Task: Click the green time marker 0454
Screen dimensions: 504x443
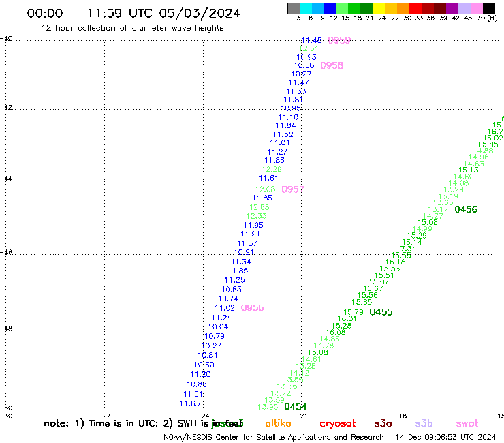Action: [296, 407]
